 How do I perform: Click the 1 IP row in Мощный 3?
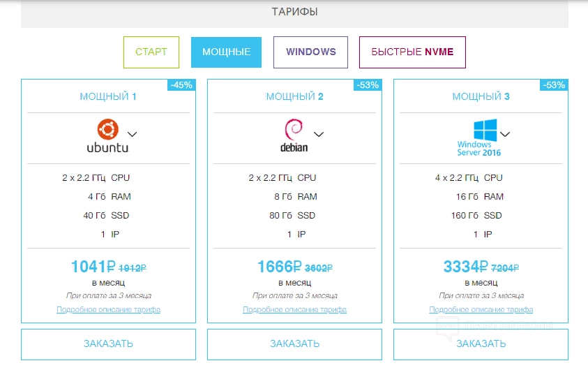pyautogui.click(x=483, y=235)
